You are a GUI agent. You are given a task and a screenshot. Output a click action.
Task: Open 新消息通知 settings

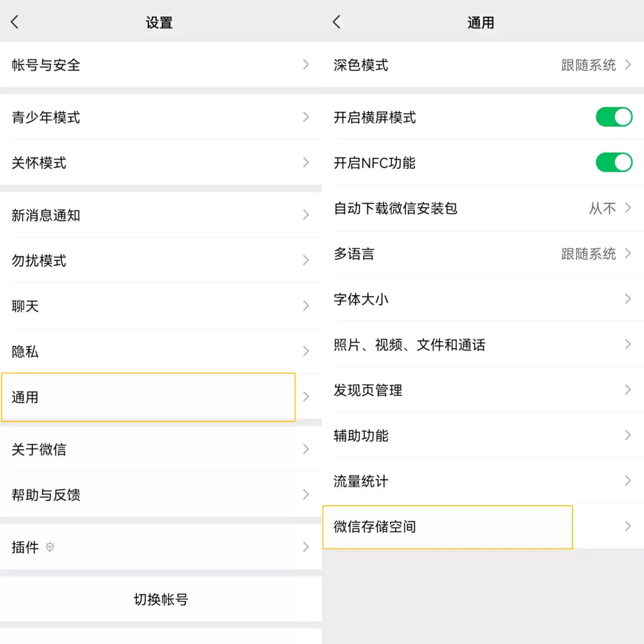46,215
